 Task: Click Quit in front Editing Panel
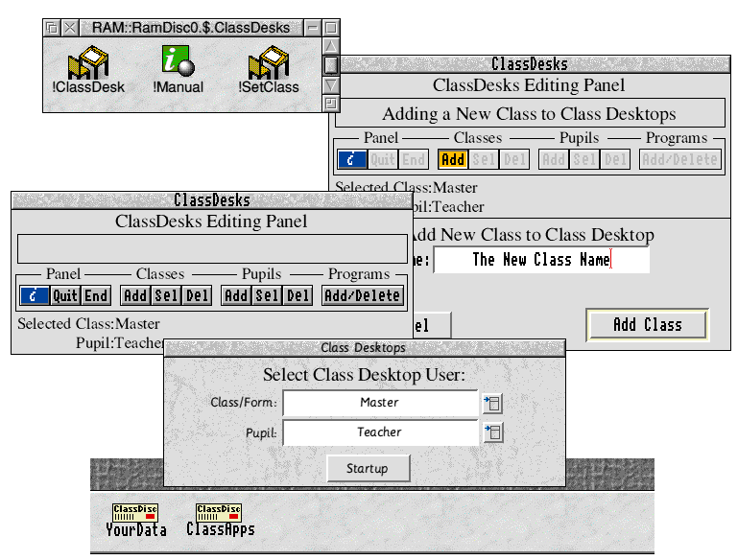[x=65, y=295]
